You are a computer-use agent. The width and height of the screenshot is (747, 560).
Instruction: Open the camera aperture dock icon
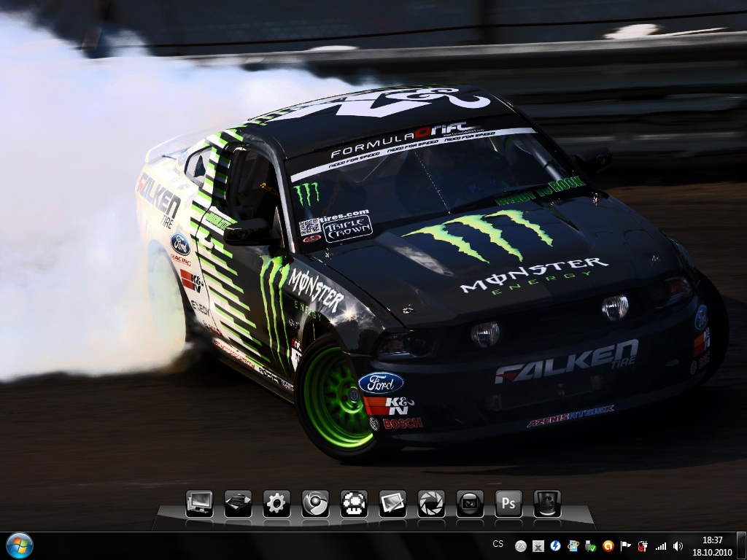(431, 504)
